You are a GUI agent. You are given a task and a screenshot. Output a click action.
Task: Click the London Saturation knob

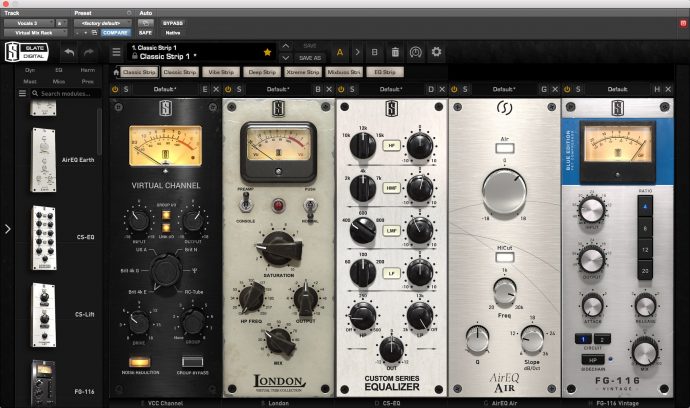[278, 248]
